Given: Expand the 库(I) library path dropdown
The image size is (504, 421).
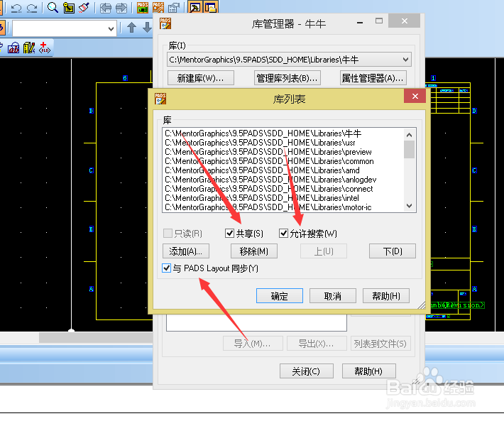Looking at the screenshot, I should [405, 60].
